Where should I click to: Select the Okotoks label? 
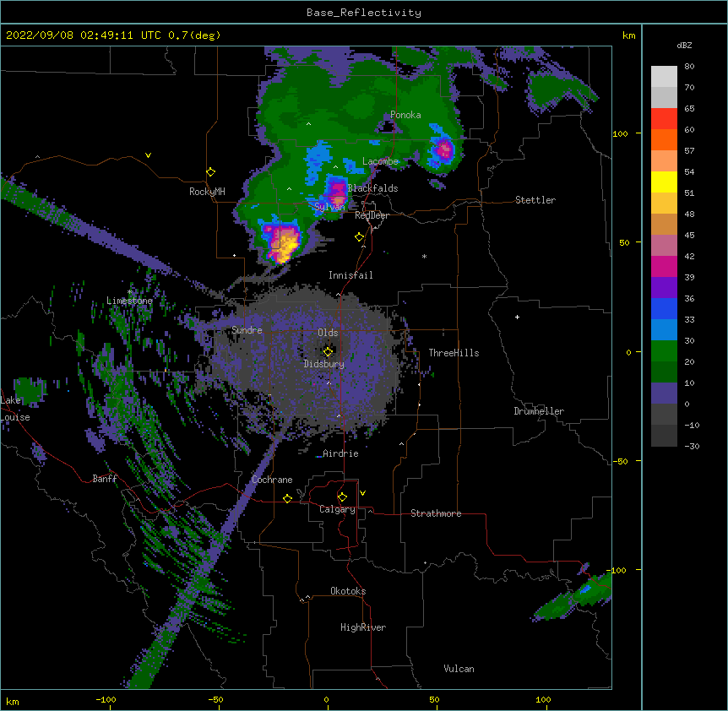[348, 591]
